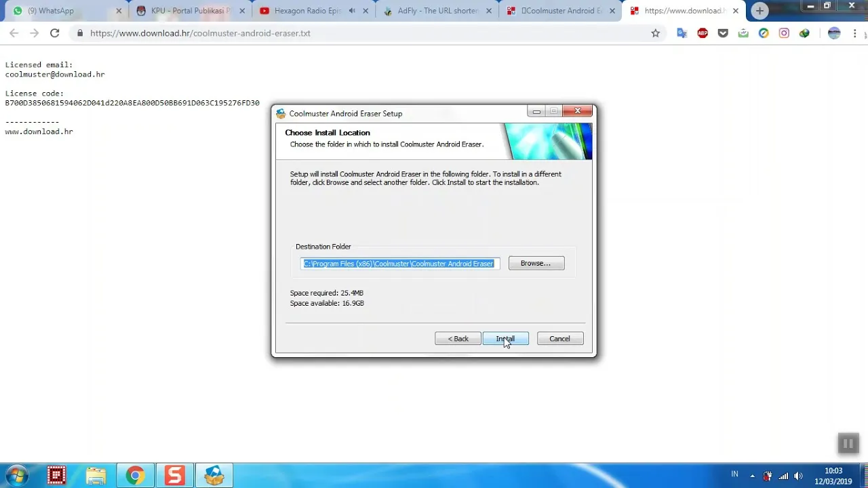This screenshot has height=488, width=868.
Task: Open Chrome's three-dot menu
Action: click(854, 33)
